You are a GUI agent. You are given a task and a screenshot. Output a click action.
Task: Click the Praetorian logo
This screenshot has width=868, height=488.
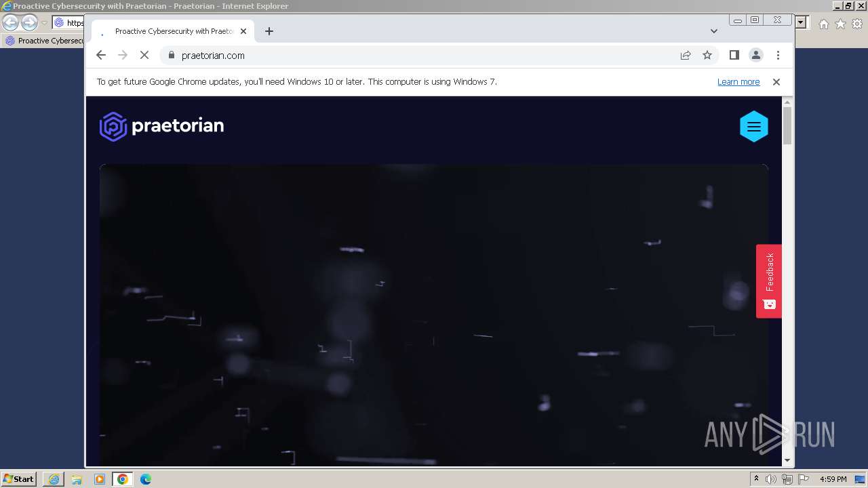[162, 126]
